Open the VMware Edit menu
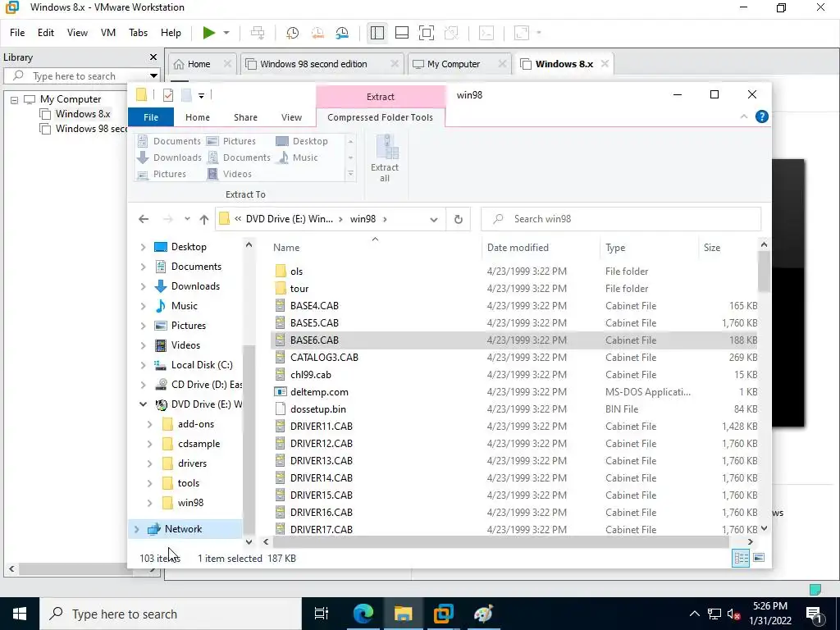The width and height of the screenshot is (840, 630). (46, 33)
